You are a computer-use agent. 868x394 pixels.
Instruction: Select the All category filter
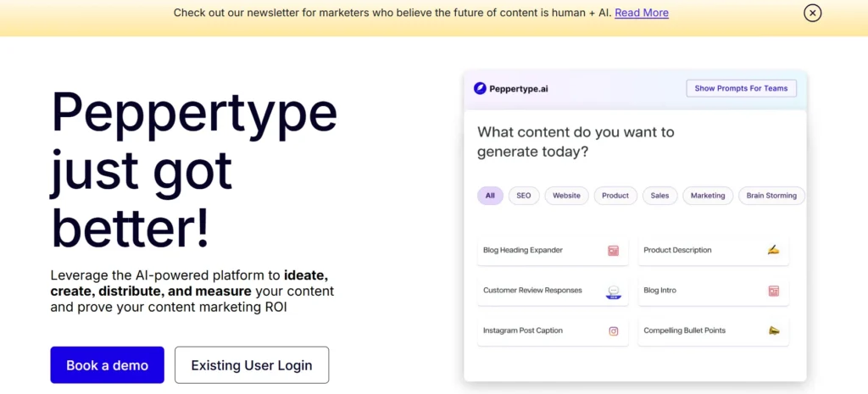tap(490, 196)
